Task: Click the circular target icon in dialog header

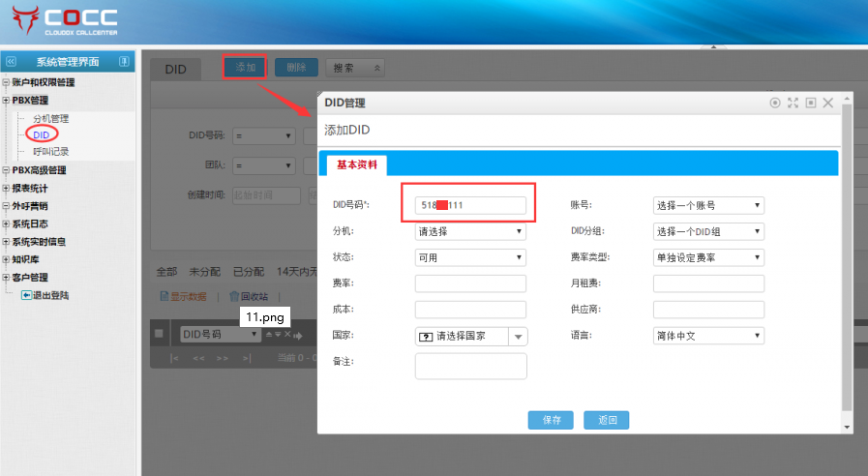Action: 774,103
